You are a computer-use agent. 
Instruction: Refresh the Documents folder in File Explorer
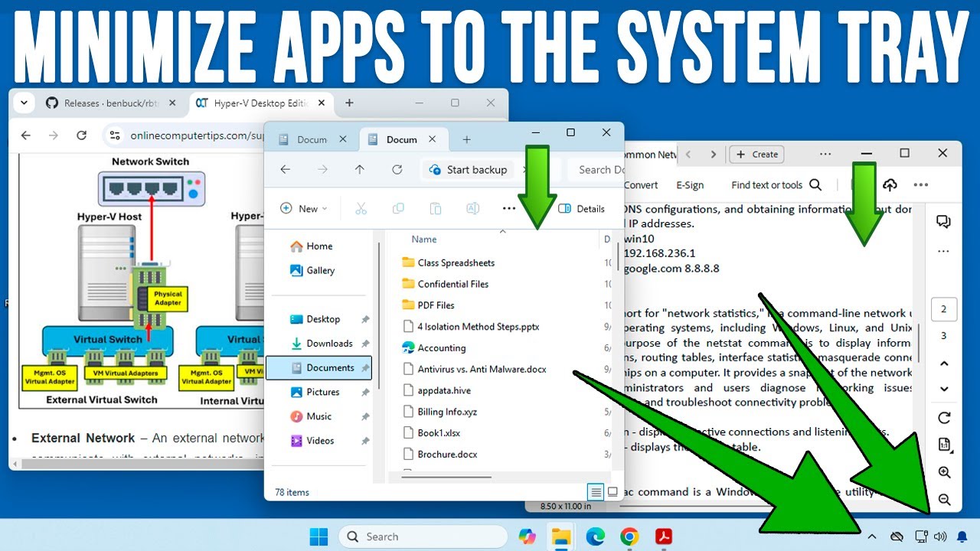coord(397,170)
